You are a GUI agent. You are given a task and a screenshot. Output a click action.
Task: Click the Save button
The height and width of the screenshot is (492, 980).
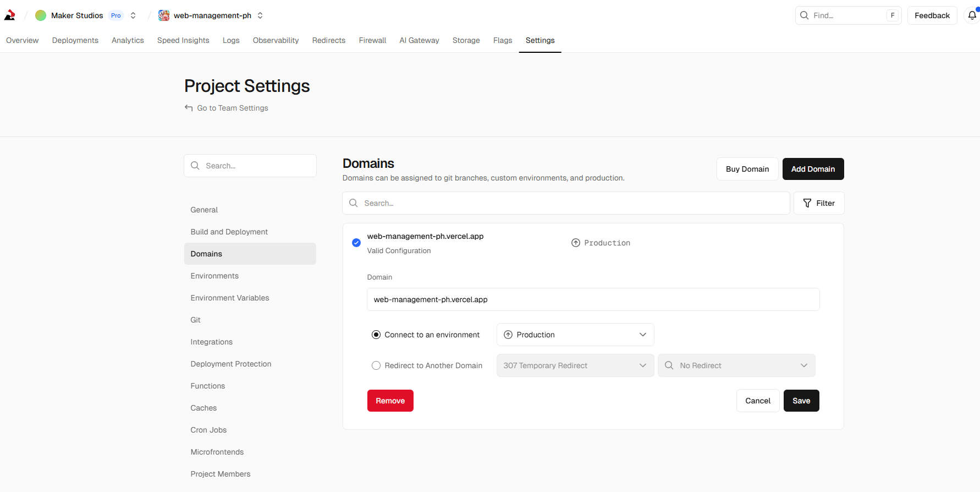(x=801, y=401)
